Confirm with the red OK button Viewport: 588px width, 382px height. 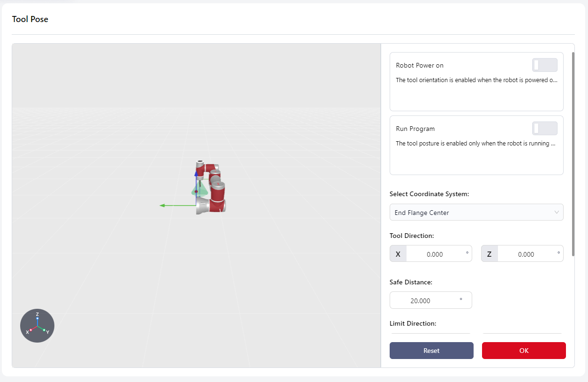pos(523,351)
